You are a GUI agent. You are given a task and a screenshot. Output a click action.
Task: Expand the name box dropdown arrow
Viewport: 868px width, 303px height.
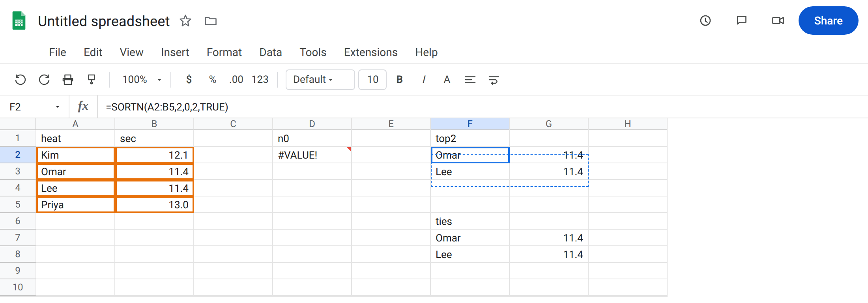coord(58,107)
